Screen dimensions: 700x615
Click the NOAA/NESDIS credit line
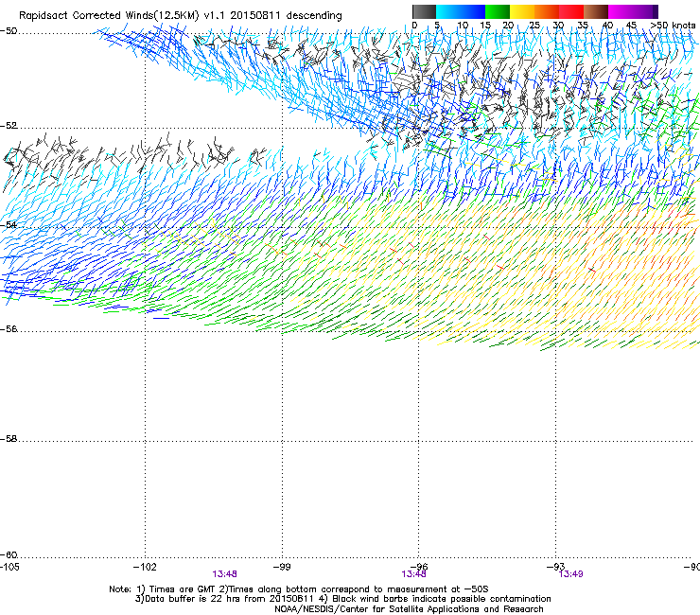(x=409, y=609)
